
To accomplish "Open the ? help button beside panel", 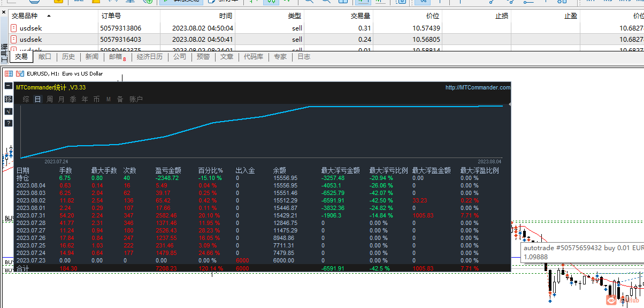I will point(8,123).
